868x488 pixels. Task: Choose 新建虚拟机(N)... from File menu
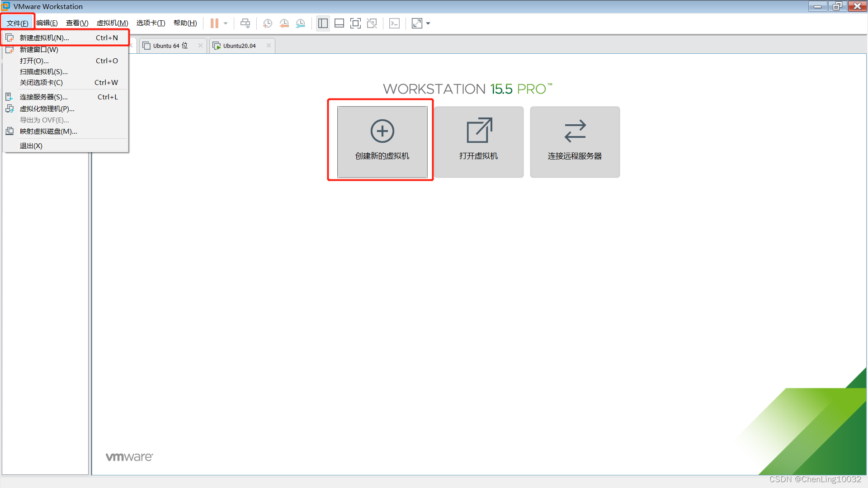point(66,38)
